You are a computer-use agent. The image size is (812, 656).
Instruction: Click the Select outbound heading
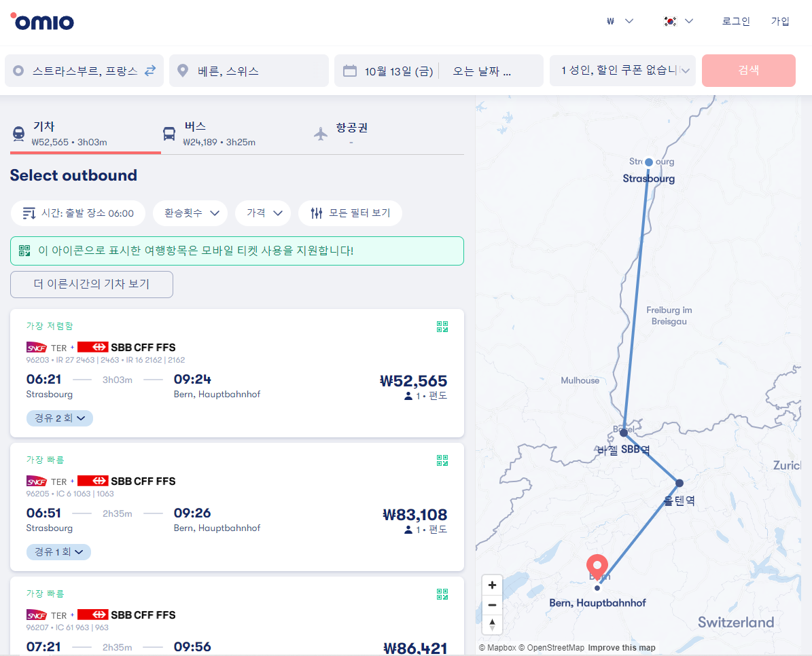point(73,175)
